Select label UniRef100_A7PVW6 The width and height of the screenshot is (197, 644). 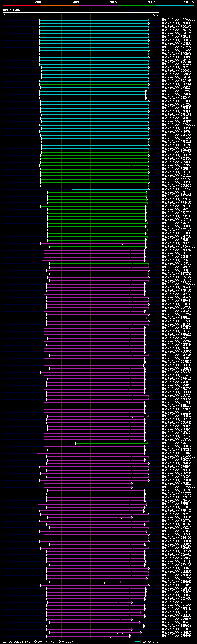177,473
